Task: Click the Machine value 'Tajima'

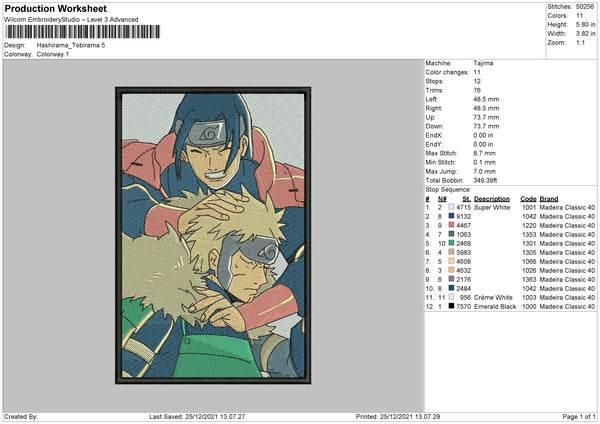Action: 483,63
